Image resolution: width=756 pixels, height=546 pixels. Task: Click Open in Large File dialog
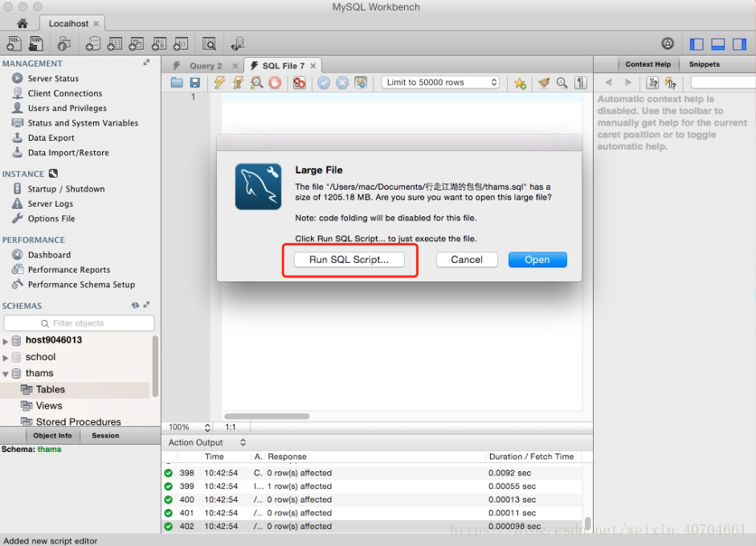[x=537, y=259]
